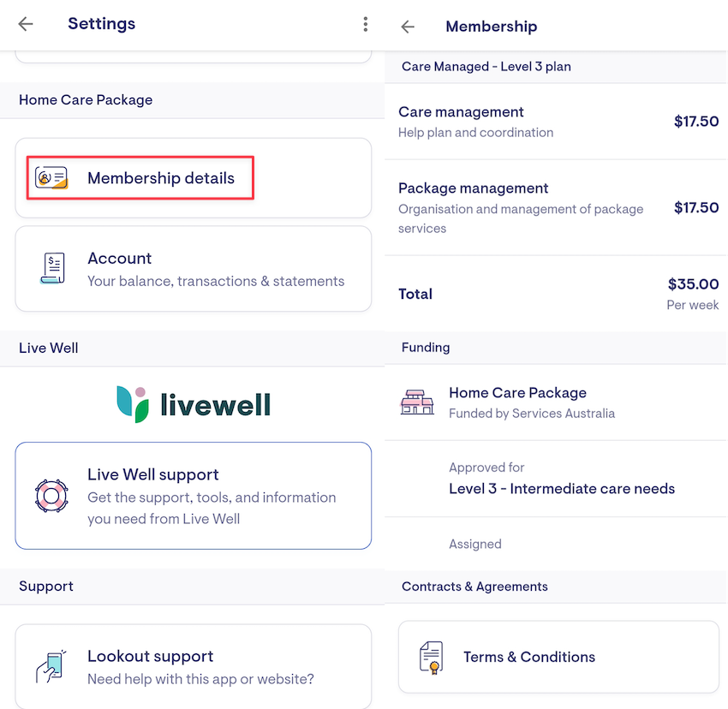
Task: Tap the Home Care Package house icon
Action: [x=417, y=402]
